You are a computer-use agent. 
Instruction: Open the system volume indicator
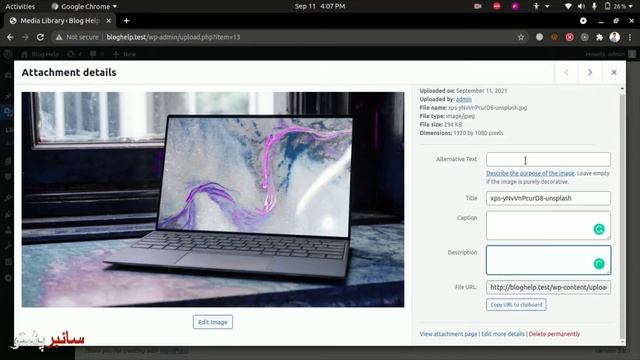point(581,6)
